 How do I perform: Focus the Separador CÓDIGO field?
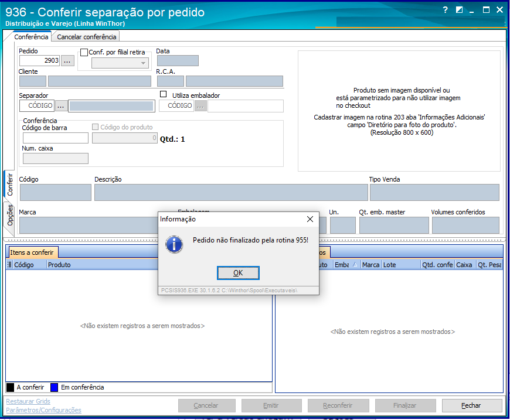(37, 105)
